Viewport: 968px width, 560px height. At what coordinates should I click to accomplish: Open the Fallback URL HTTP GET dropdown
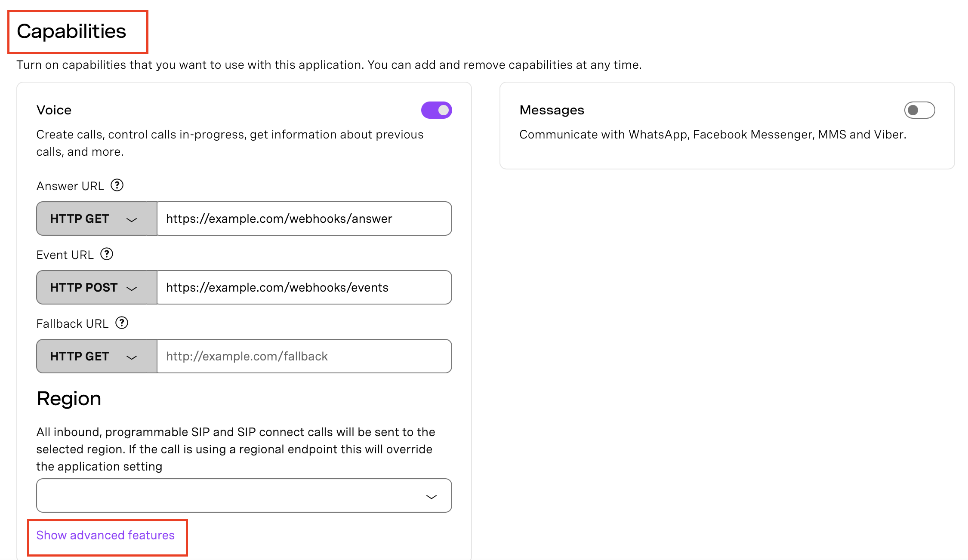click(x=97, y=356)
